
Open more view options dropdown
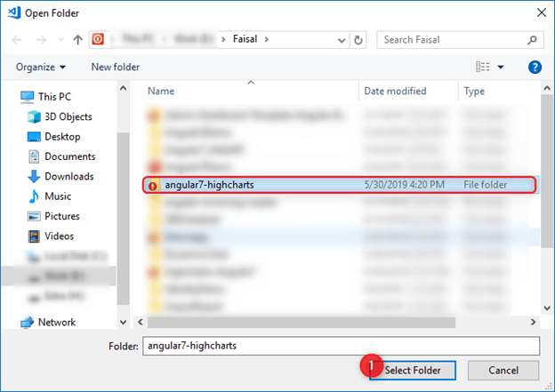501,67
